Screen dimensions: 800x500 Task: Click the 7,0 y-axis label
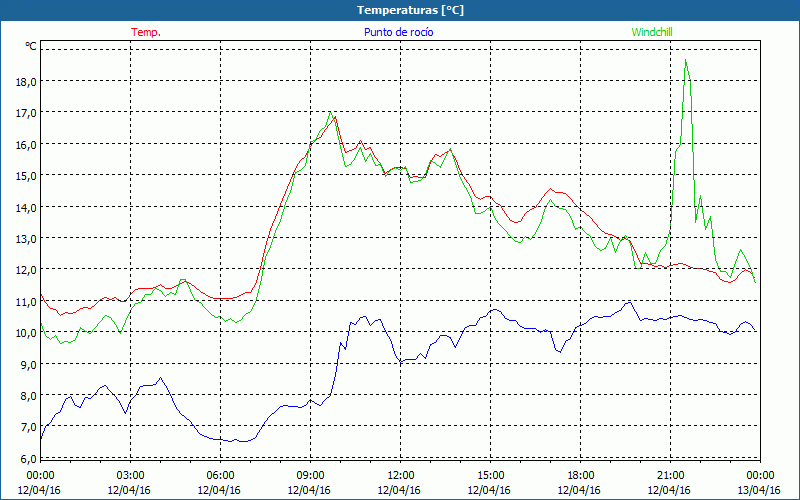coord(29,427)
